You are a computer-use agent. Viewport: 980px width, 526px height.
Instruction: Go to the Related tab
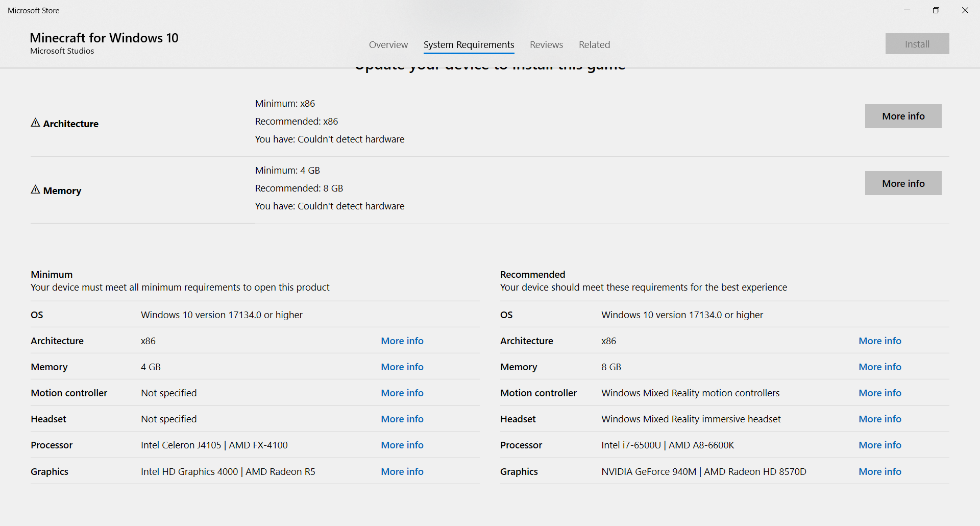pyautogui.click(x=595, y=45)
